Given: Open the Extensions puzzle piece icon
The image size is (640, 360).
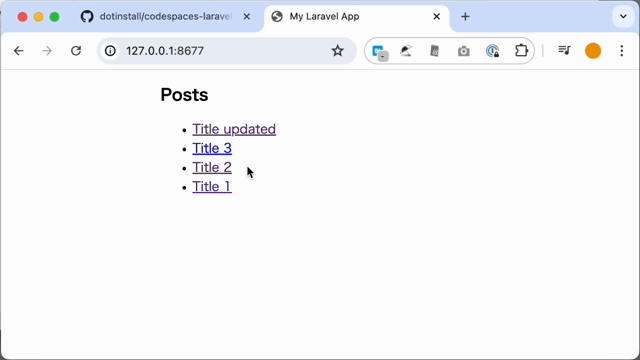Looking at the screenshot, I should click(x=521, y=51).
